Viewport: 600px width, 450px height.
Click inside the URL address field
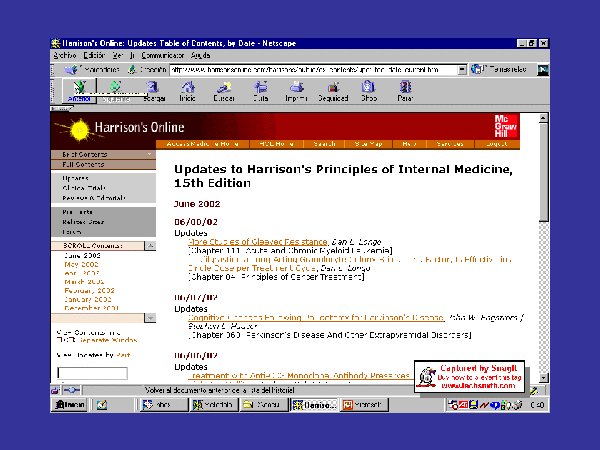point(314,70)
